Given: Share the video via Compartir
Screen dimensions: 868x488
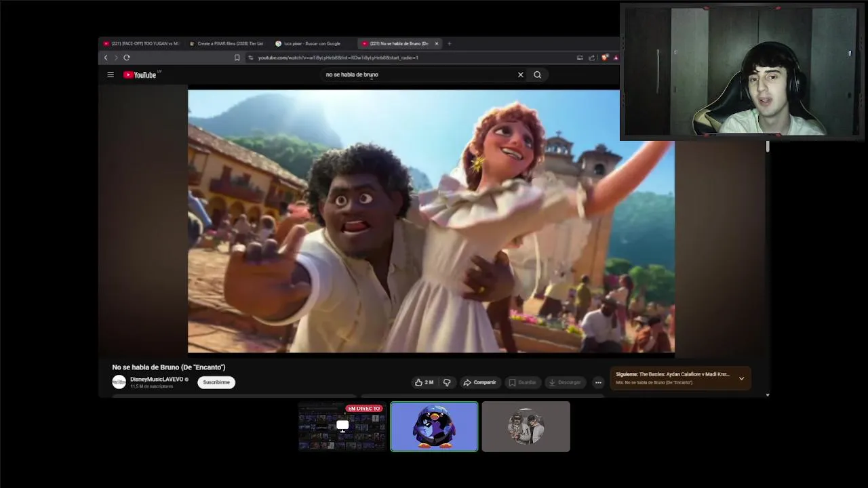Looking at the screenshot, I should [479, 382].
